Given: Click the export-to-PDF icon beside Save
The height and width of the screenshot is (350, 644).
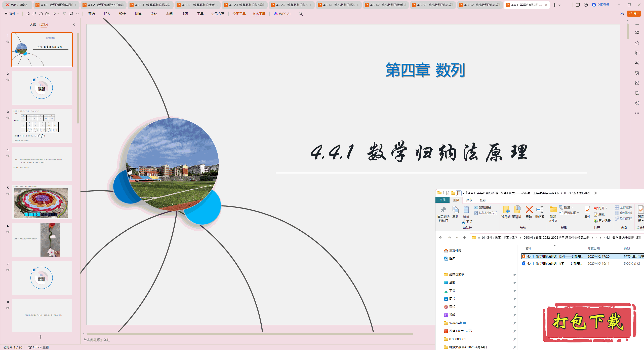Looking at the screenshot, I should (x=34, y=14).
